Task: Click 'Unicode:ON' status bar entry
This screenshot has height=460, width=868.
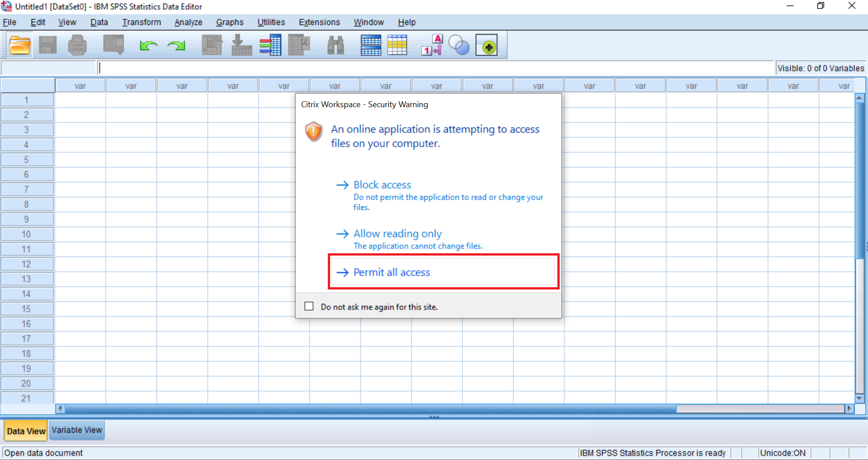Action: click(783, 453)
